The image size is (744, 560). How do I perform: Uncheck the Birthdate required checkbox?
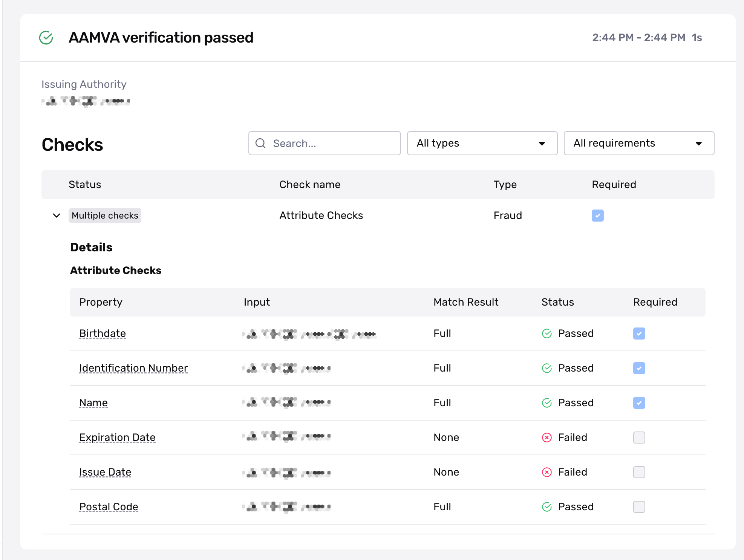pos(639,334)
